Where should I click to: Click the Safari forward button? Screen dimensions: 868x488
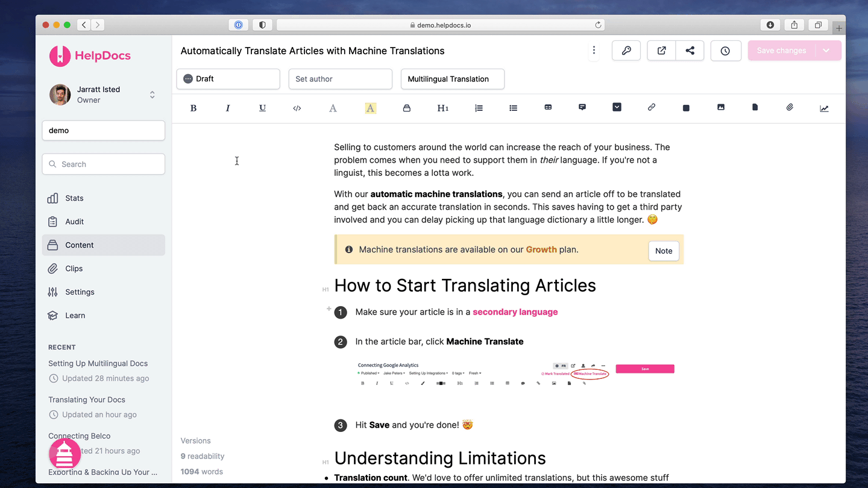click(98, 25)
